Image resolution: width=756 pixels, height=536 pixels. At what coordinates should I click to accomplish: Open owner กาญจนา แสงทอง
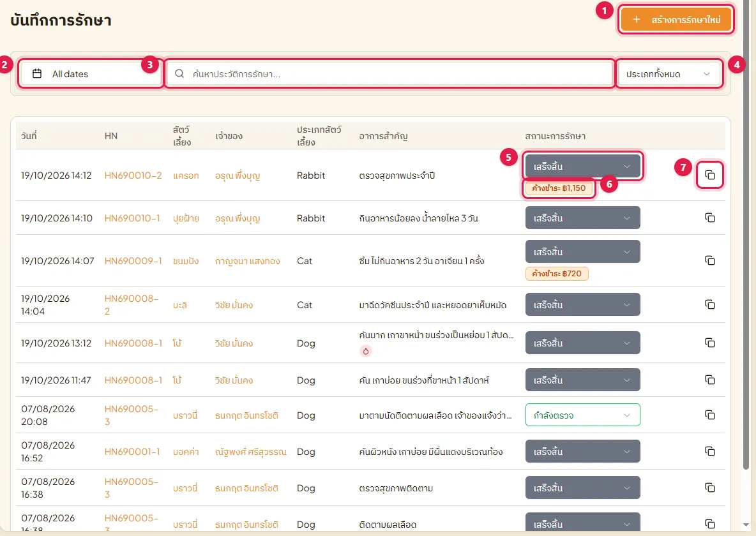tap(247, 261)
